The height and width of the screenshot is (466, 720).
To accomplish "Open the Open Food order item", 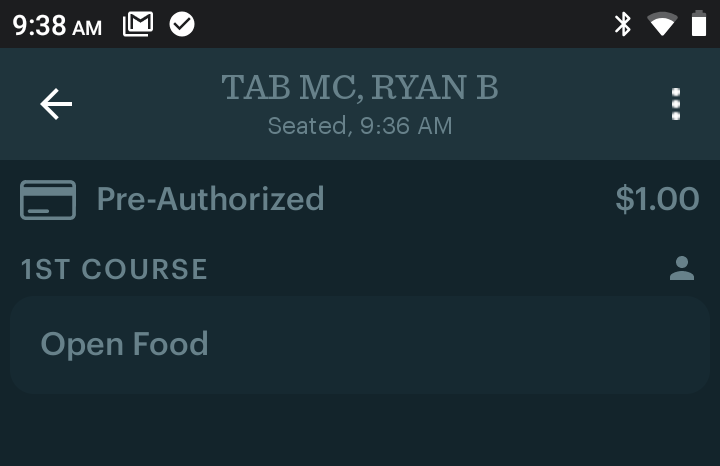I will coord(124,344).
